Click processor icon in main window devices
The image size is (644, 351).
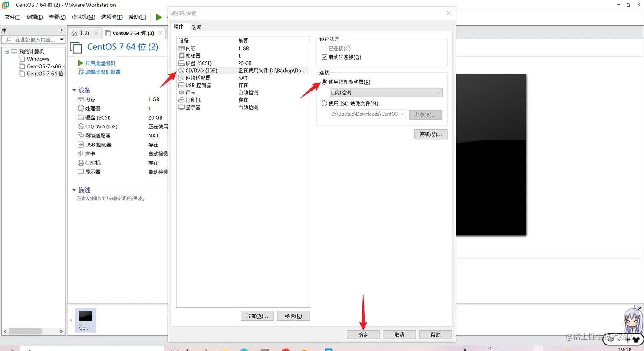pyautogui.click(x=81, y=108)
